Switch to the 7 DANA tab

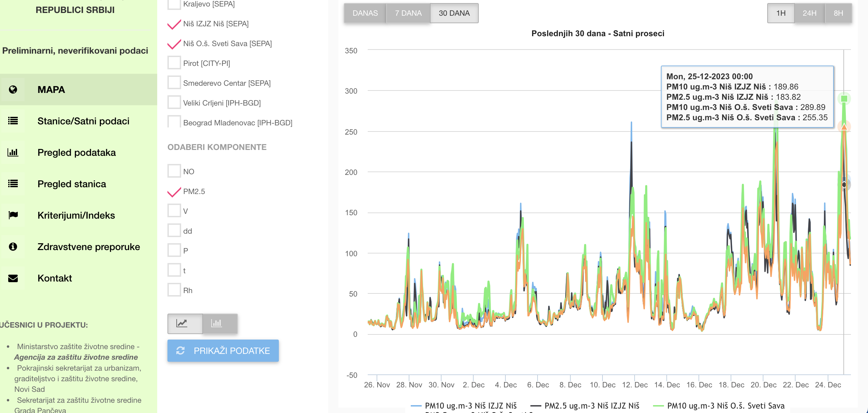point(408,13)
